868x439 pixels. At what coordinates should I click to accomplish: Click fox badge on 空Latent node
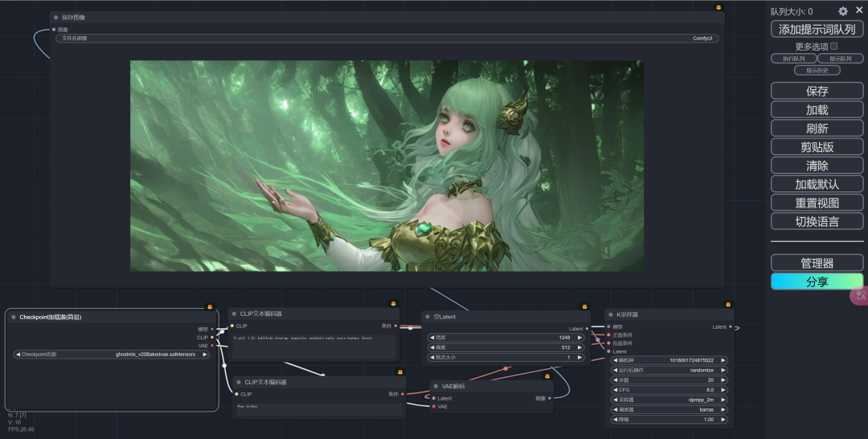(x=585, y=306)
